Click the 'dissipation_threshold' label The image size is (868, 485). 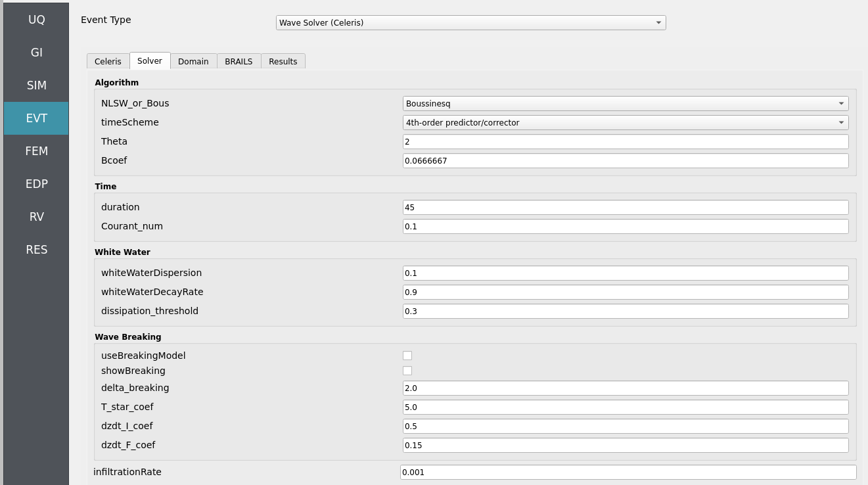[150, 311]
